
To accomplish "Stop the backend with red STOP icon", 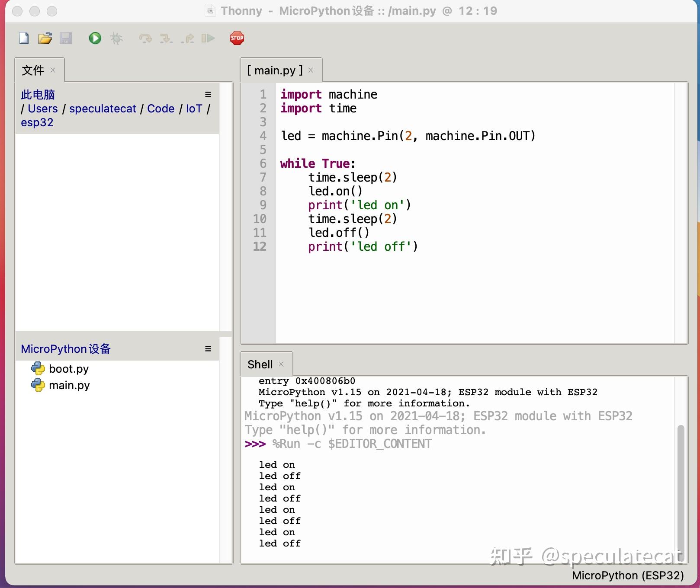I will click(237, 38).
